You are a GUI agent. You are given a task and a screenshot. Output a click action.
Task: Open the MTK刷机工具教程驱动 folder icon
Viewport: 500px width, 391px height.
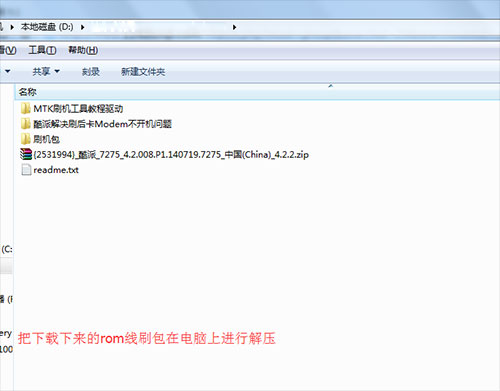point(26,108)
